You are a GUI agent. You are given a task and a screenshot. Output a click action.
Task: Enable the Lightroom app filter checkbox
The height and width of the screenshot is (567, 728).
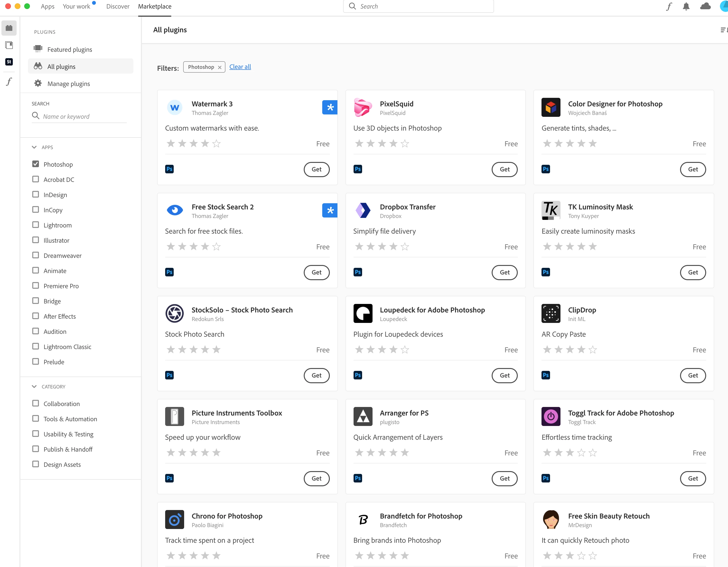(x=36, y=225)
